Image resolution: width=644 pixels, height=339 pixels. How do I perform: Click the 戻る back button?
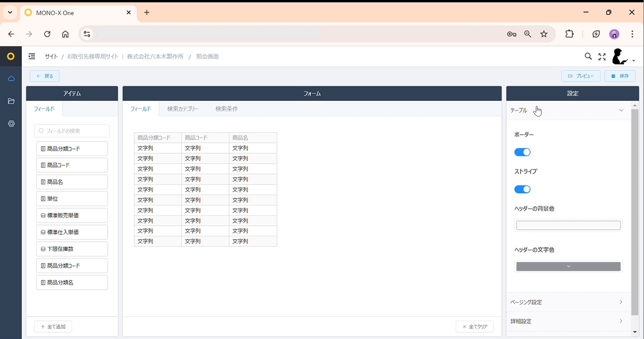pyautogui.click(x=44, y=76)
